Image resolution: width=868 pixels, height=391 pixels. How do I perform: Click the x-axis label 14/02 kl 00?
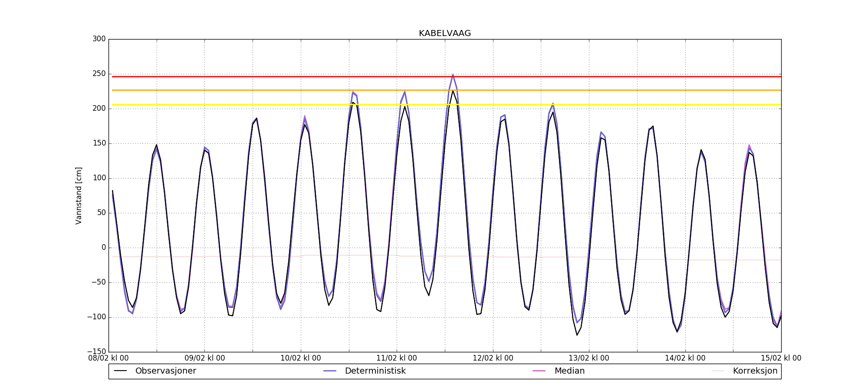(685, 358)
